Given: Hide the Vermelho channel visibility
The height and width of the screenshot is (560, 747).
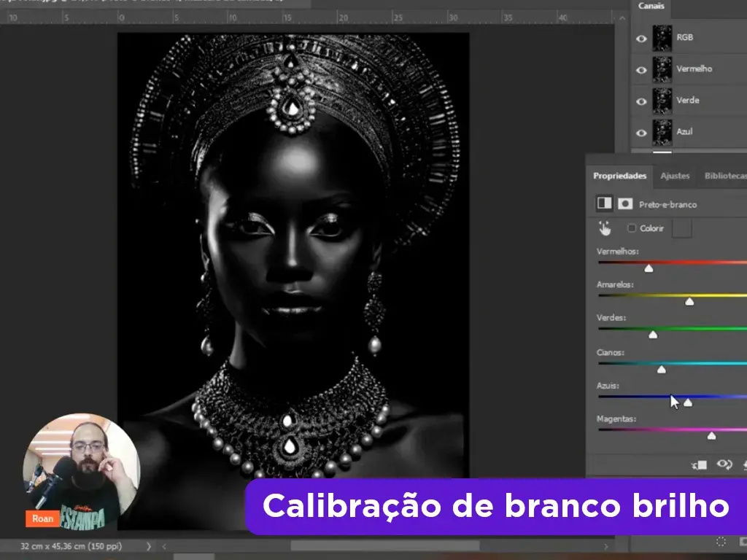Looking at the screenshot, I should pos(641,69).
